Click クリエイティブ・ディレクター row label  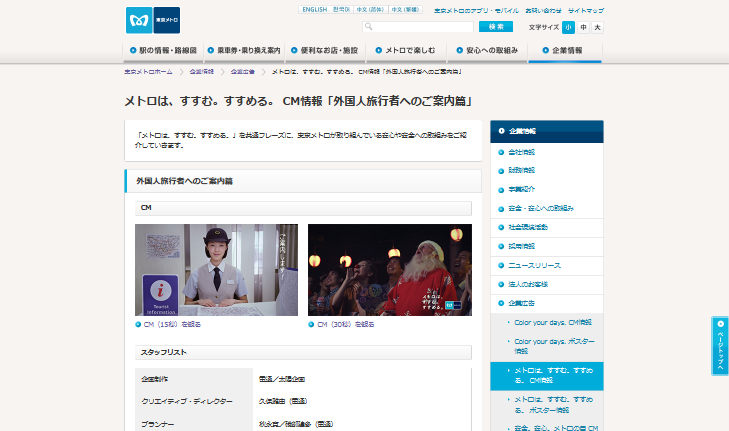[x=187, y=402]
